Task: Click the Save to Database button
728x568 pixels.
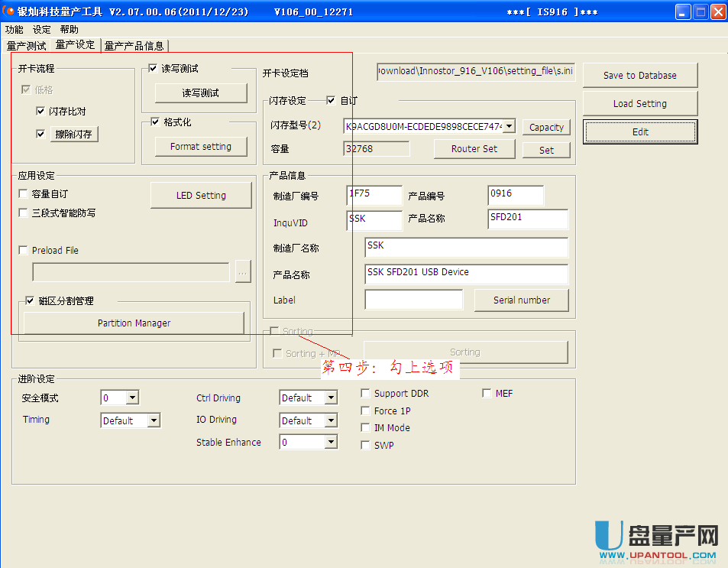Action: tap(639, 76)
